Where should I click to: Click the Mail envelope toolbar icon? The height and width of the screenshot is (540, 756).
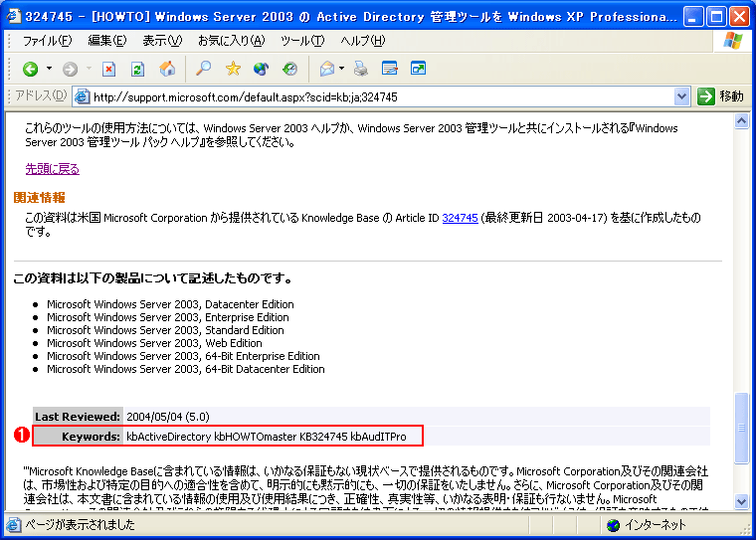(327, 69)
